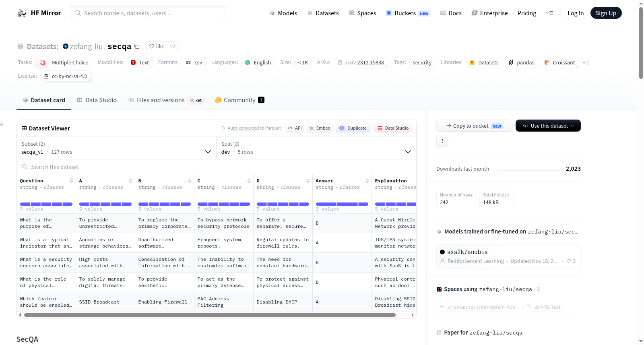Like the secqa dataset
This screenshot has height=345, width=644.
click(x=157, y=46)
